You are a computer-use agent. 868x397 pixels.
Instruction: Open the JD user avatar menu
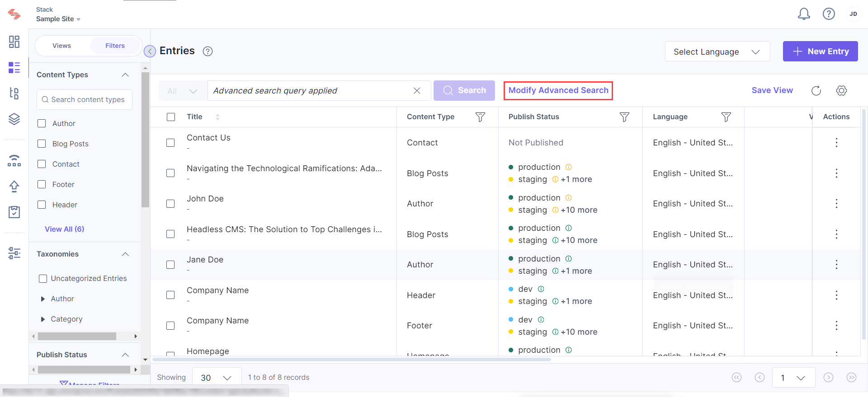(x=853, y=14)
